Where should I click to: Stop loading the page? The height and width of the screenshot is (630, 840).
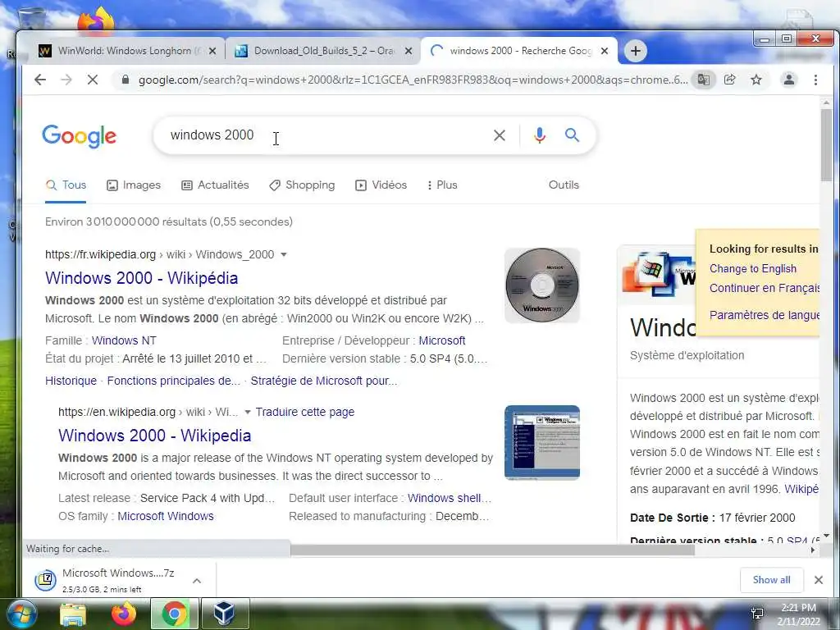tap(93, 80)
